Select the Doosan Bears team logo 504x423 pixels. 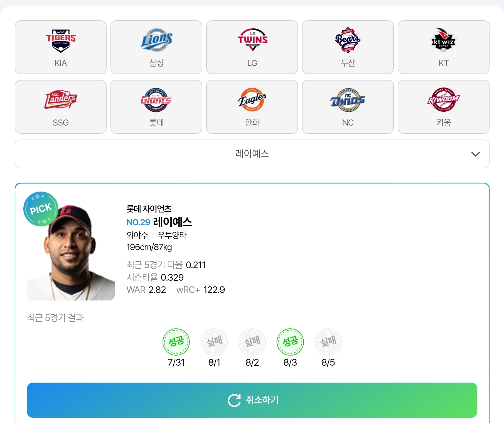click(348, 40)
